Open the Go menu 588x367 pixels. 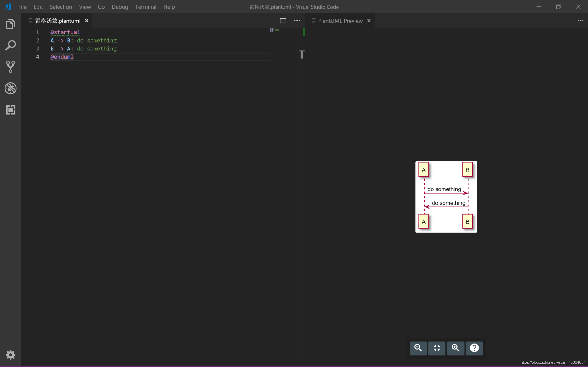(x=101, y=7)
